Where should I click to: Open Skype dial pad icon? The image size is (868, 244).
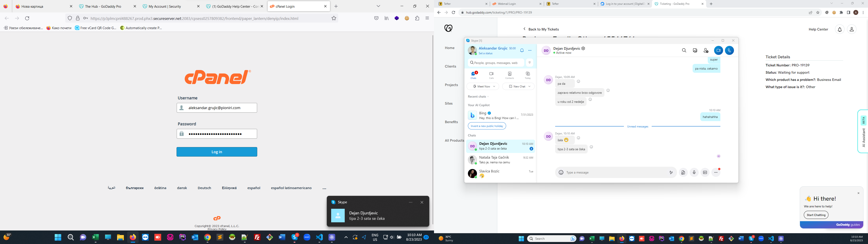pos(529,63)
